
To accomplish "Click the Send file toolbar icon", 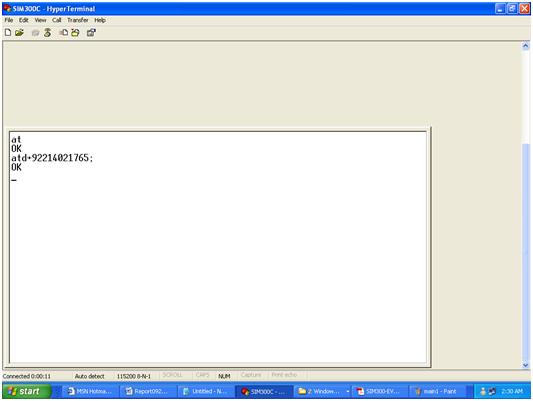I will tap(64, 33).
